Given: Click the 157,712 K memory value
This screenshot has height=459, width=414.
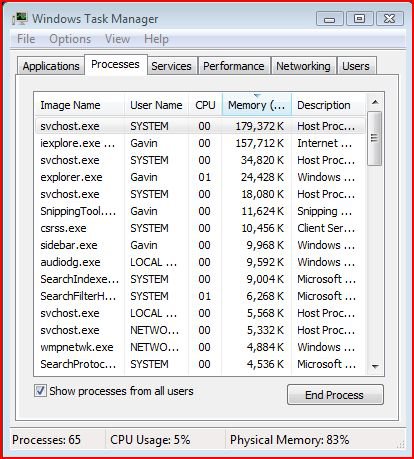Looking at the screenshot, I should coord(260,143).
